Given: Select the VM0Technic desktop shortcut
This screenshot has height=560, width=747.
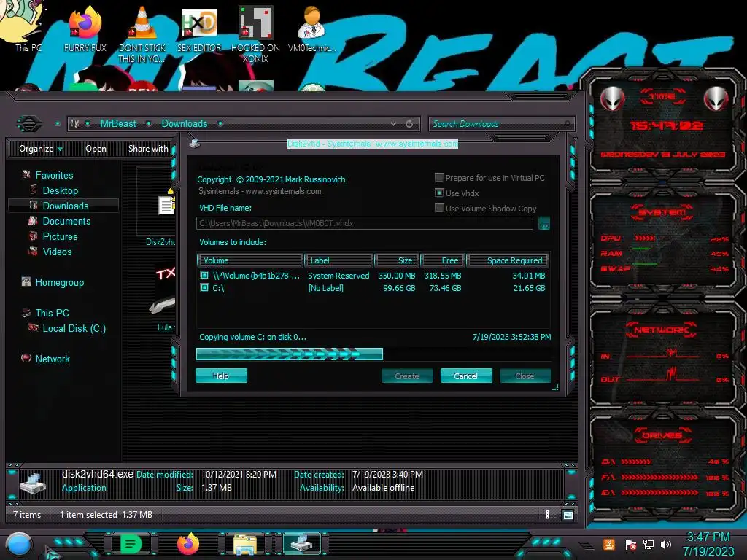Looking at the screenshot, I should [312, 29].
